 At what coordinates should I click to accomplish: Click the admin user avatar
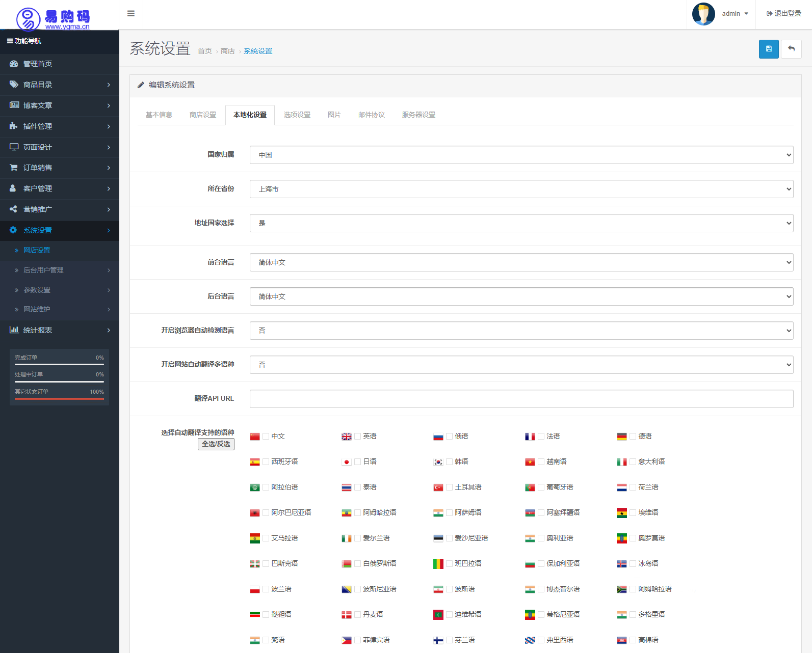[703, 14]
